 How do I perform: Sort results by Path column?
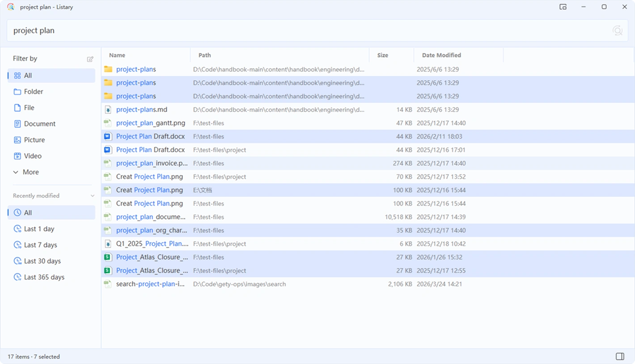coord(205,55)
